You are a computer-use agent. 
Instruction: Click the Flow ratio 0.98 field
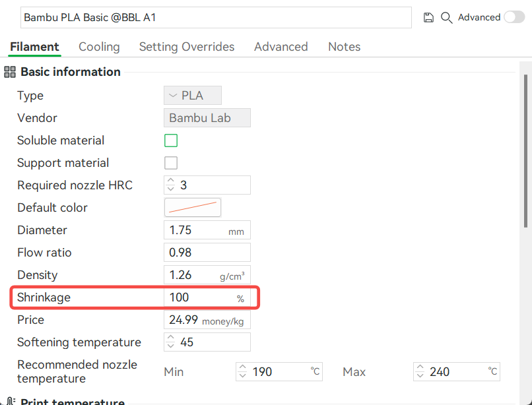pos(207,253)
